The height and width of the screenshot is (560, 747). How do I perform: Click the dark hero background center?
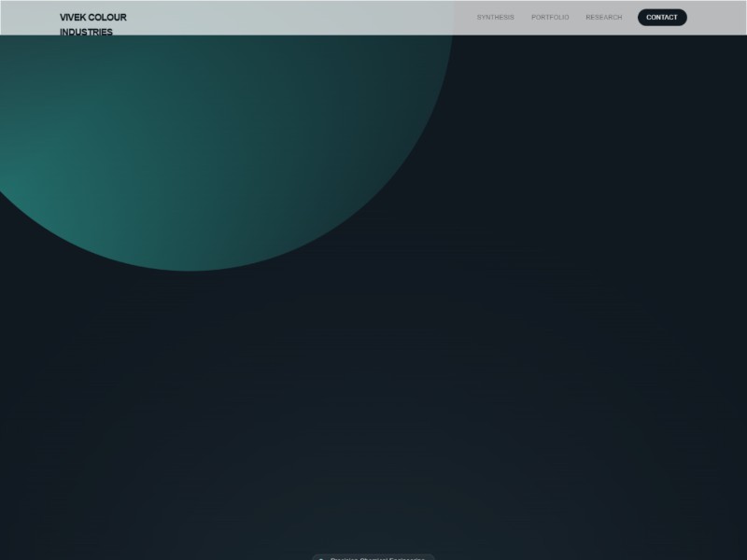[373, 373]
